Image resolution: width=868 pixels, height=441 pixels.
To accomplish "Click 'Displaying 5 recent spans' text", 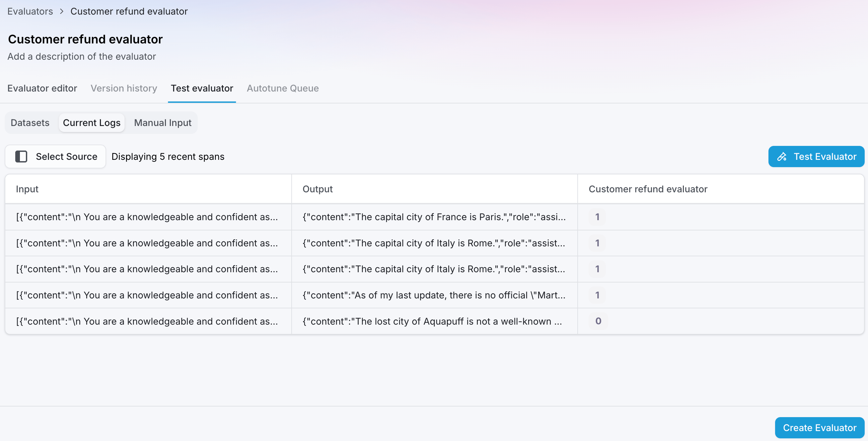I will [x=168, y=157].
